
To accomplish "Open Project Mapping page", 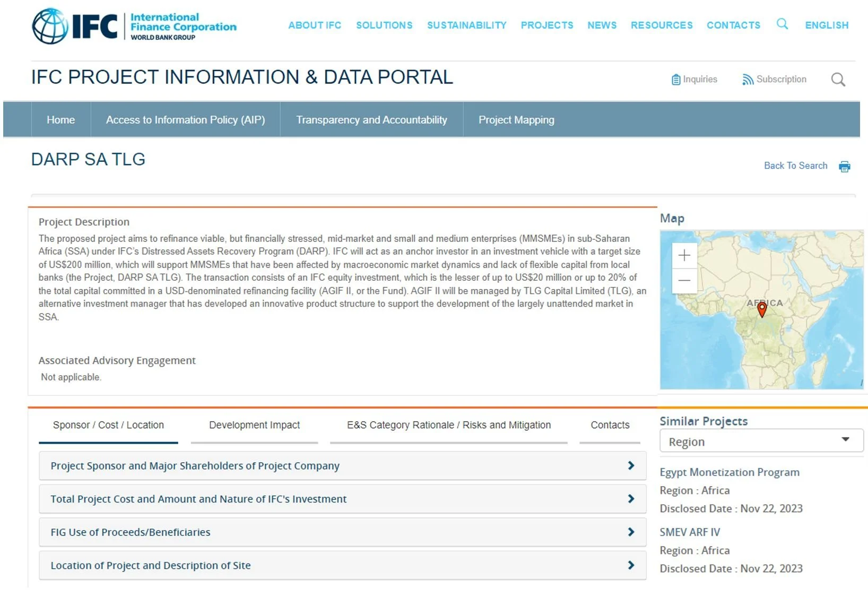I will point(516,120).
